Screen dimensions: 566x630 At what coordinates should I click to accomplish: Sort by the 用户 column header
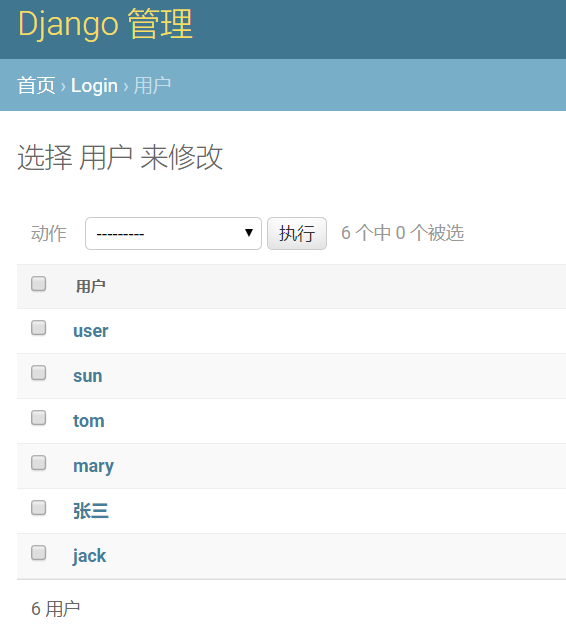pyautogui.click(x=91, y=286)
